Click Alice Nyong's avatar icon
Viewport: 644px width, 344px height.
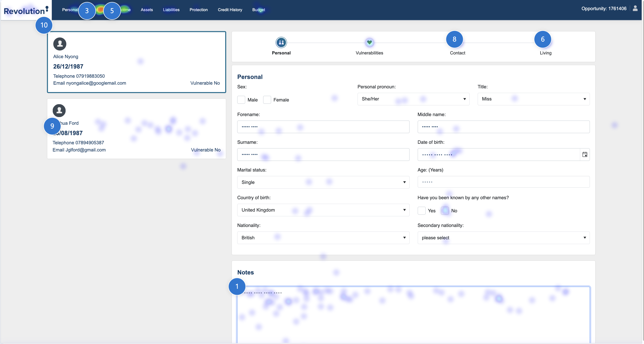point(59,44)
